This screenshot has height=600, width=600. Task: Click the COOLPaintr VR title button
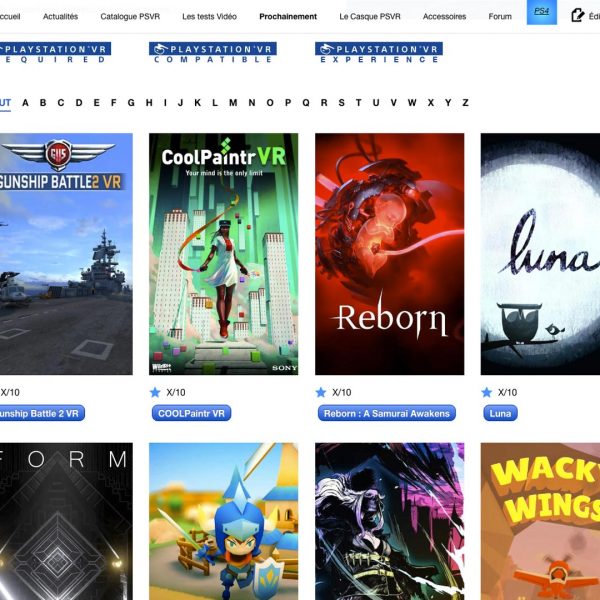191,413
